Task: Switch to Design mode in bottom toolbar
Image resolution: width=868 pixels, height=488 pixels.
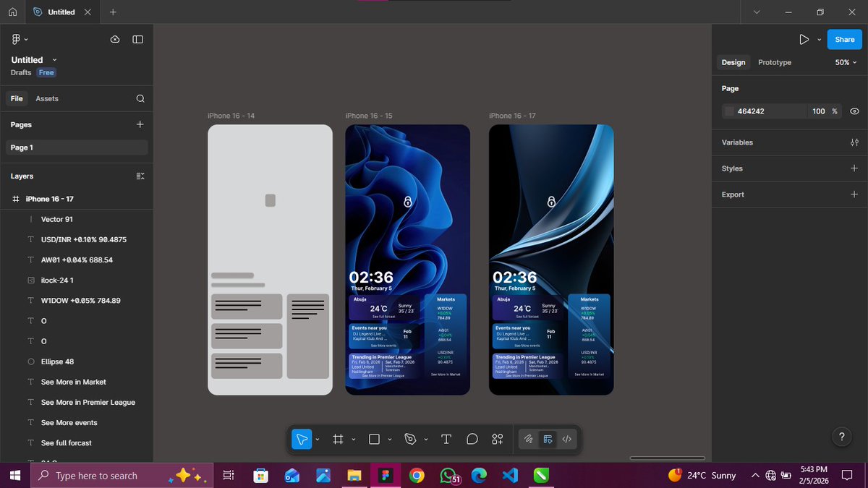Action: tap(548, 439)
